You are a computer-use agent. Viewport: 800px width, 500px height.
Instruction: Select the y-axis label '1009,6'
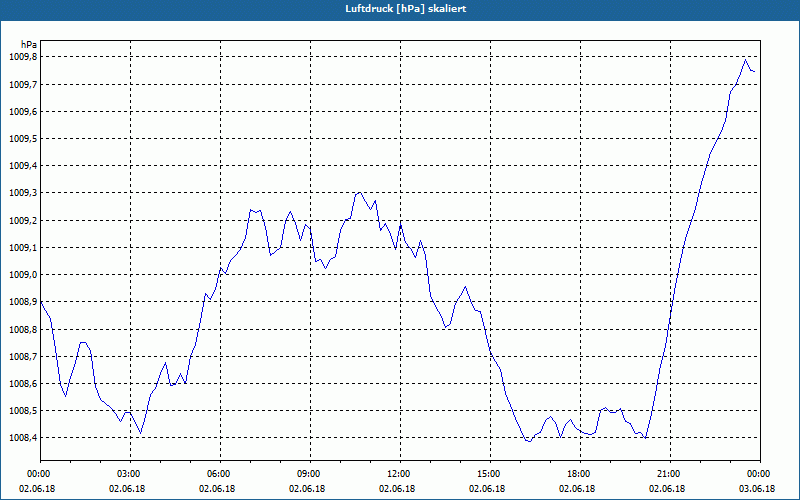click(x=23, y=111)
